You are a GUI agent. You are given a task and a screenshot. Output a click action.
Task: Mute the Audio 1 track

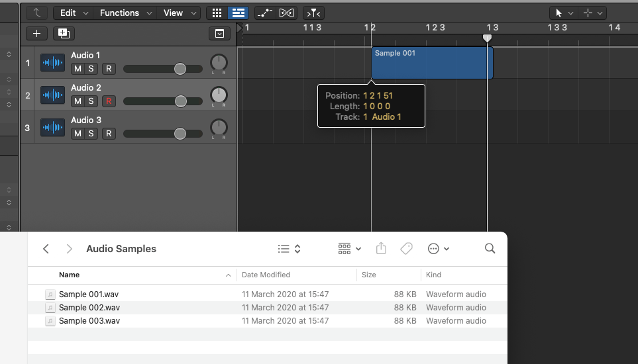[x=78, y=69]
